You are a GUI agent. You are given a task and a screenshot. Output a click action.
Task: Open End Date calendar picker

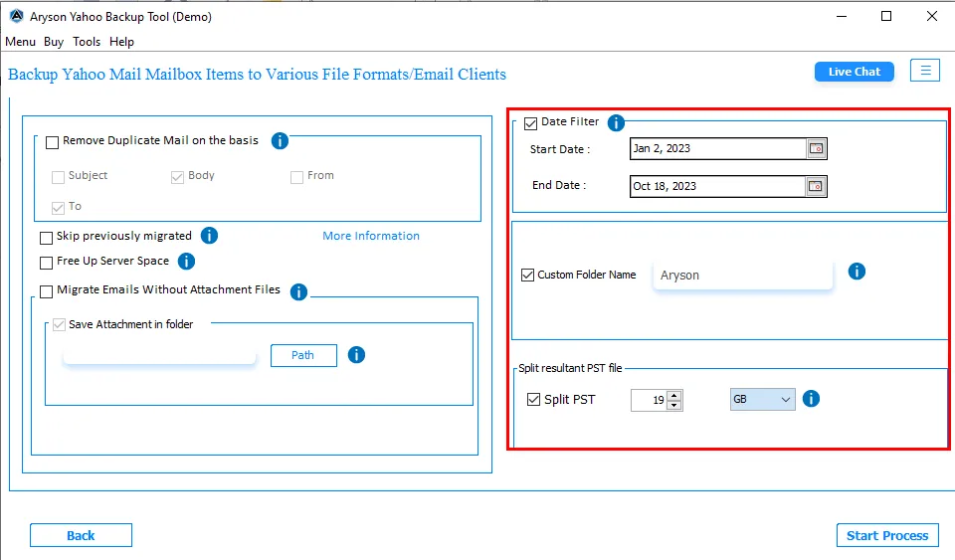click(815, 186)
